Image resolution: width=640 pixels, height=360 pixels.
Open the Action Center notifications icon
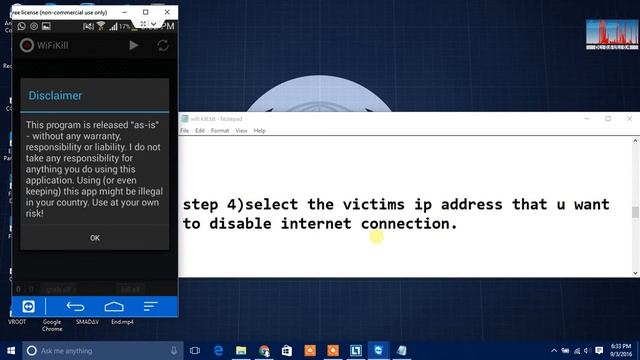(x=599, y=351)
